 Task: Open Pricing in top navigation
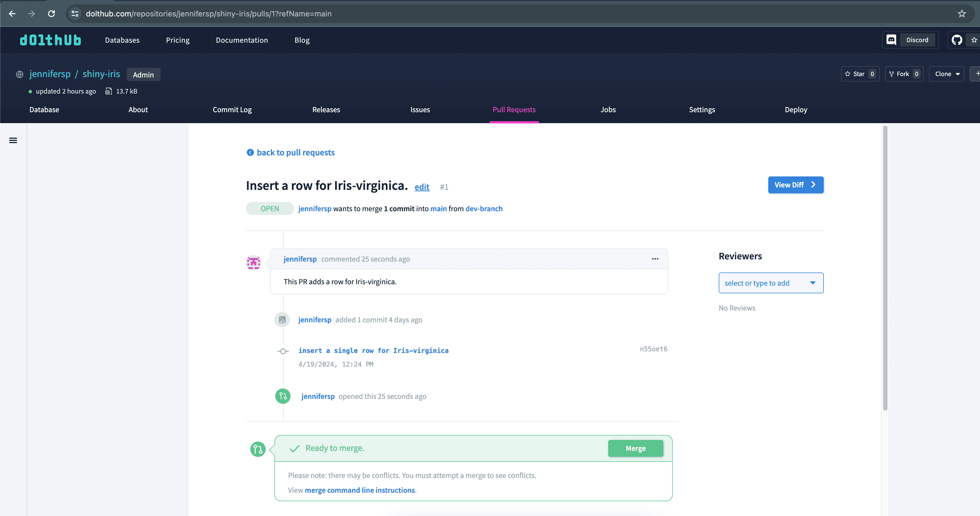coord(178,40)
